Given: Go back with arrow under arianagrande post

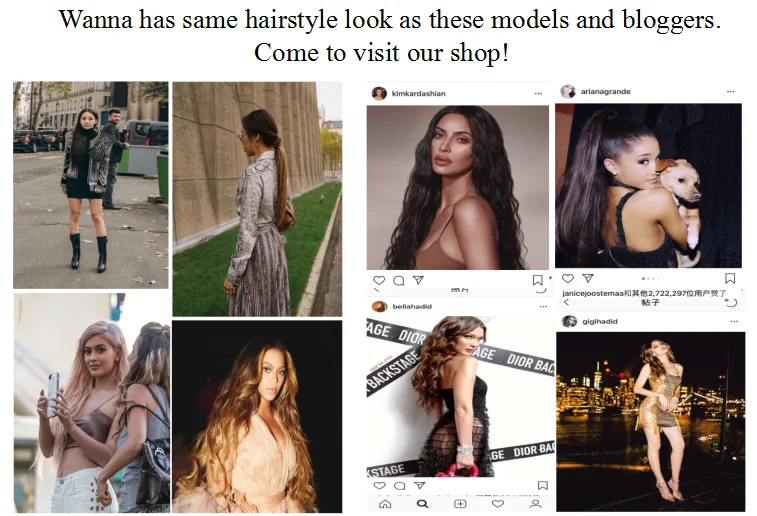Looking at the screenshot, I should pyautogui.click(x=566, y=302).
